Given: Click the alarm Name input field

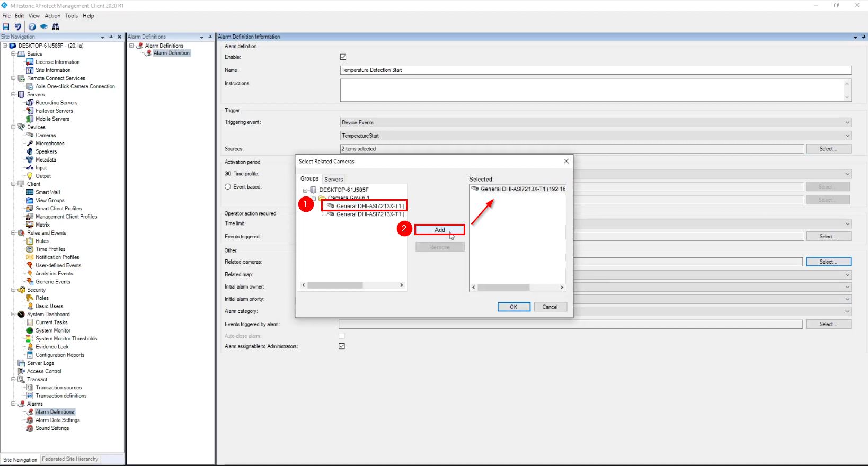Looking at the screenshot, I should [596, 70].
